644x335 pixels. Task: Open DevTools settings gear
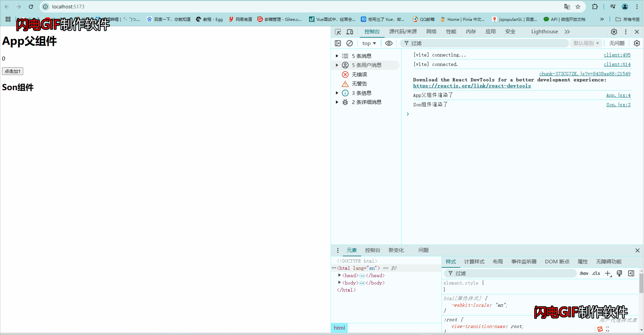pos(614,32)
